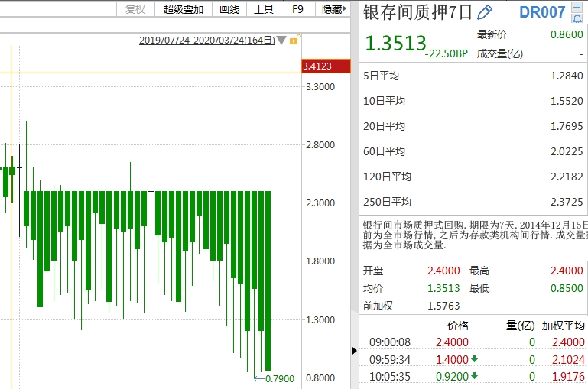Screen dimensions: 588x389
Task: Open the 画线 drawing menu
Action: click(229, 9)
